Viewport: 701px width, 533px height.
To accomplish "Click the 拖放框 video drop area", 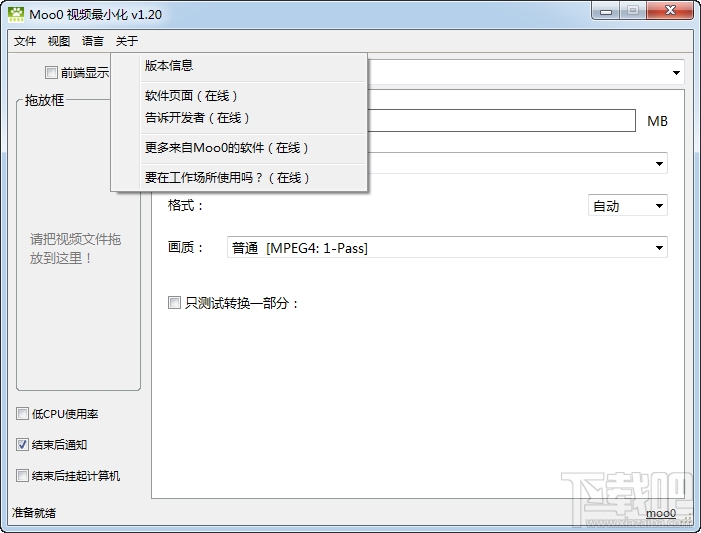I will click(x=78, y=248).
